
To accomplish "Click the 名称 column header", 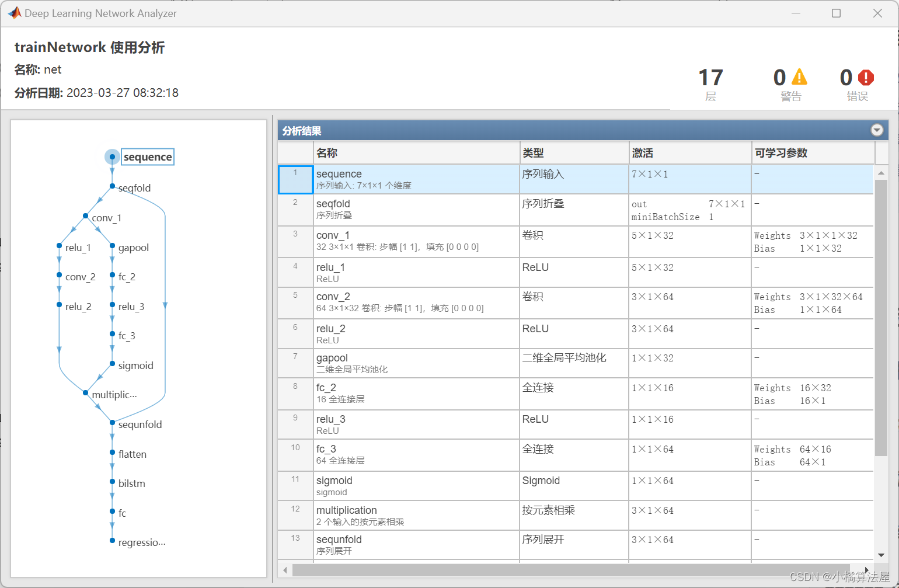I will 416,153.
